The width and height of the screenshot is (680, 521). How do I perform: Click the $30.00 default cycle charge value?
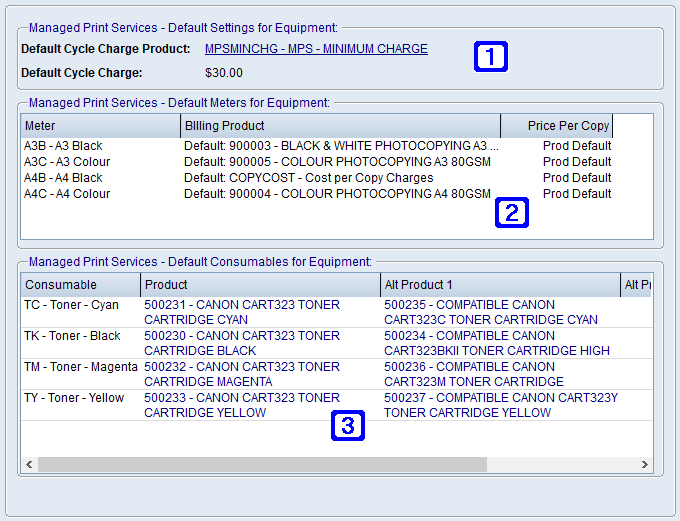coord(224,72)
